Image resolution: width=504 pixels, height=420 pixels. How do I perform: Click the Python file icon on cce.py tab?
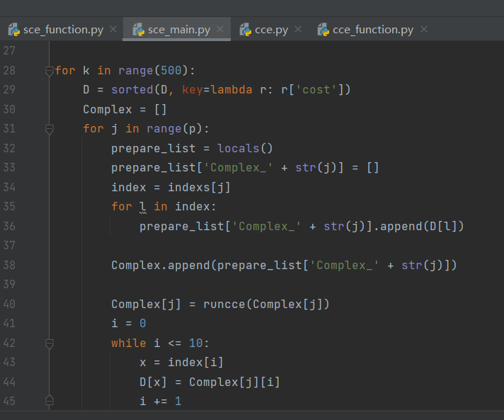point(246,29)
